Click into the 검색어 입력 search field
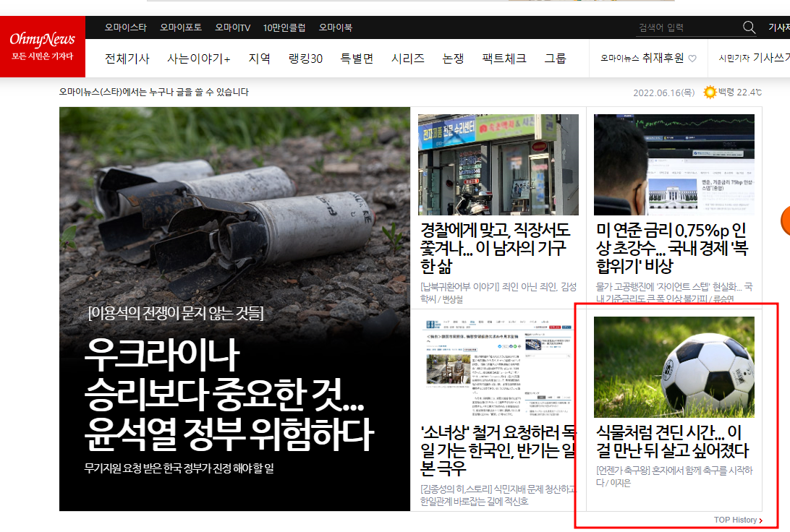This screenshot has width=790, height=532. (688, 27)
